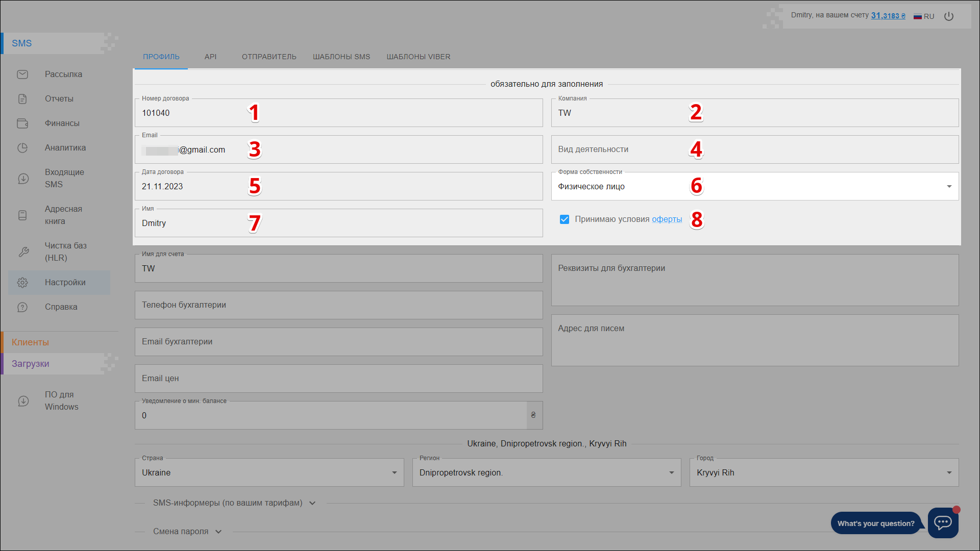The image size is (980, 551).
Task: Click the power logout icon
Action: (948, 16)
